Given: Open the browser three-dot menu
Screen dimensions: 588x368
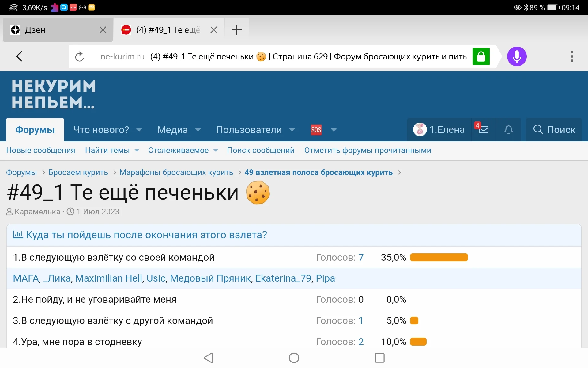Looking at the screenshot, I should click(572, 56).
